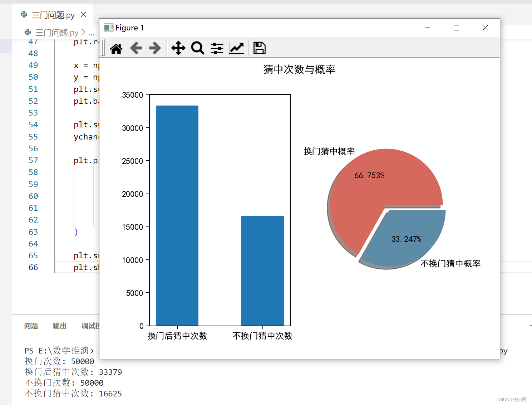Expand the breadcrumb chevron after 三门问题.py
Viewport: 532px width, 405px height.
(x=84, y=32)
